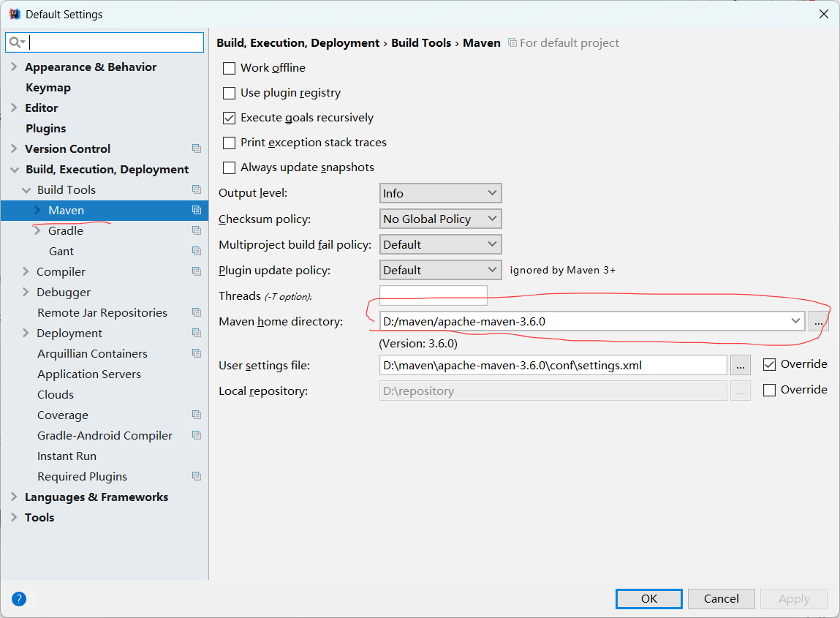Click project-level icon beside Gant row
This screenshot has height=618, width=840.
(197, 251)
